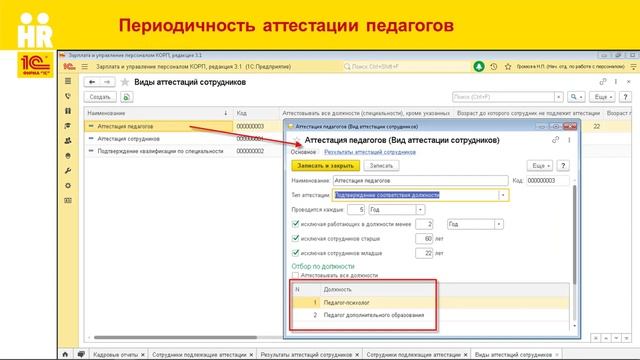Screen dimensions: 640x360
Task: Go back with the left arrow button
Action: click(92, 82)
